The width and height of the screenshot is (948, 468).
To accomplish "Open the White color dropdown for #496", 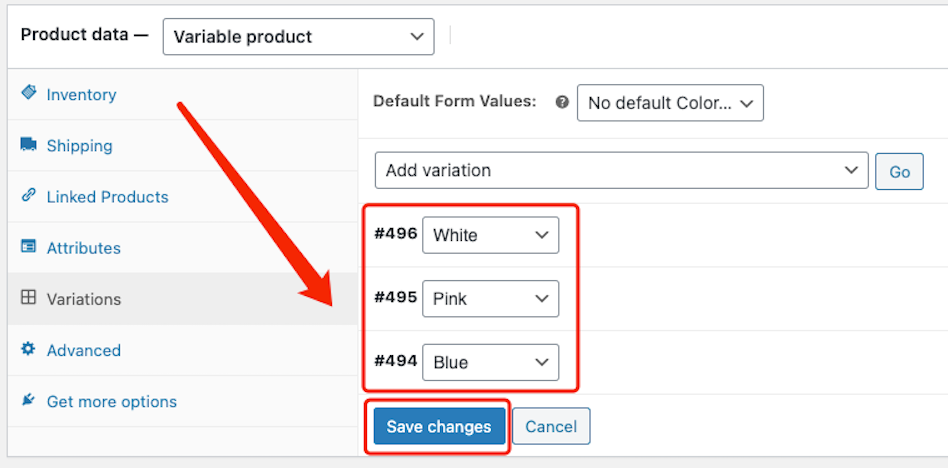I will (x=490, y=235).
